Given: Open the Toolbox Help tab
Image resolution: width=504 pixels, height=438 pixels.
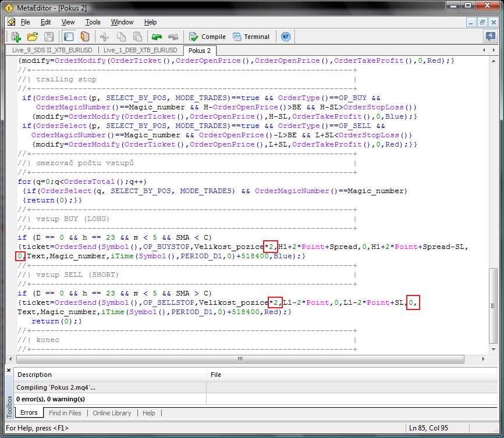Looking at the screenshot, I should click(148, 413).
